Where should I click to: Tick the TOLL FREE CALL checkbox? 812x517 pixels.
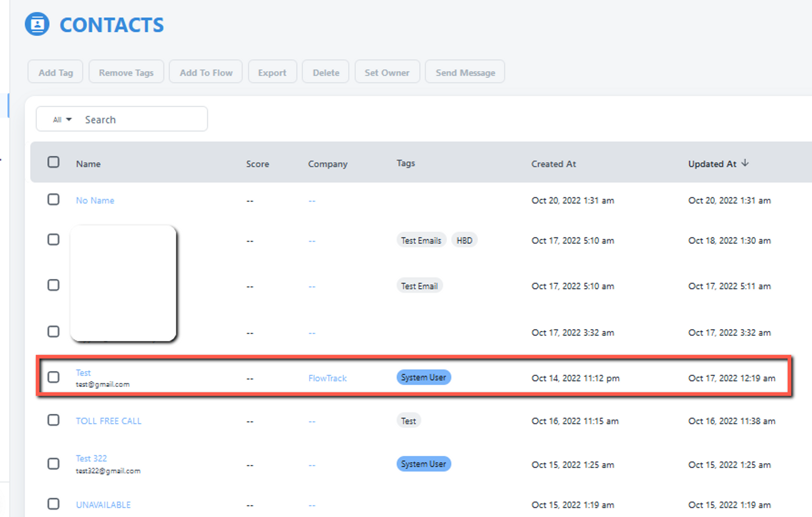click(53, 420)
